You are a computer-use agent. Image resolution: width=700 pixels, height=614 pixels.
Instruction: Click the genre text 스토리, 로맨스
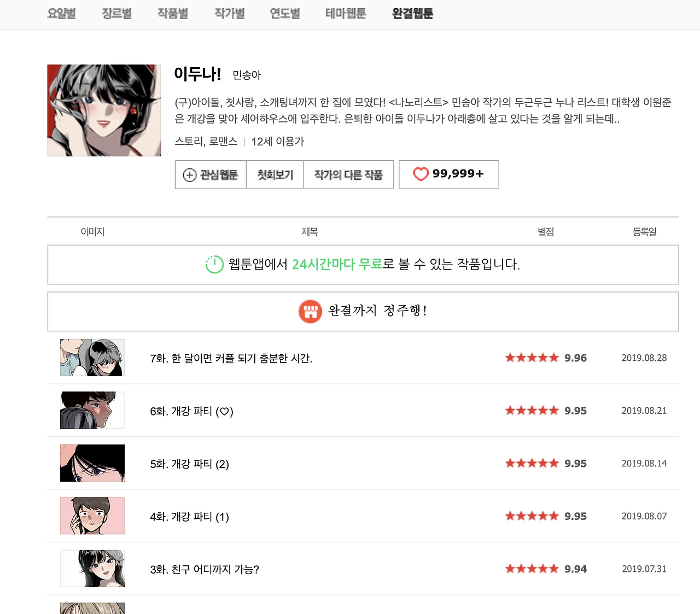206,142
